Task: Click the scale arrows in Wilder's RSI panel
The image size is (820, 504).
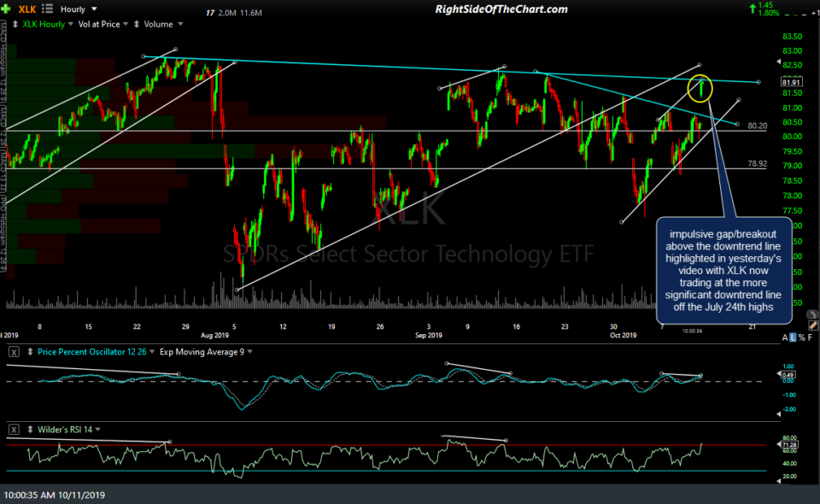Action: click(29, 429)
